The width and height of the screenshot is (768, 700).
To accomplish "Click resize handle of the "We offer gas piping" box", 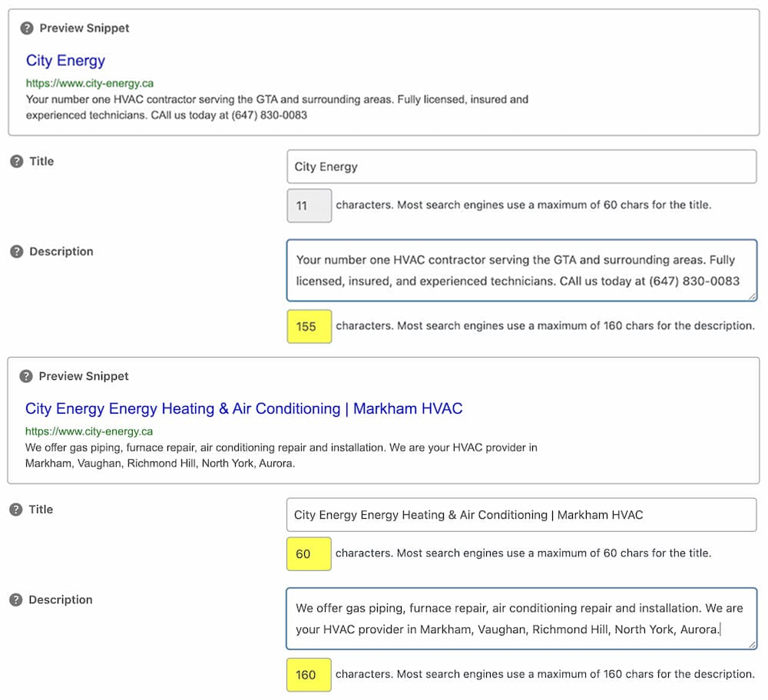I will click(x=752, y=645).
